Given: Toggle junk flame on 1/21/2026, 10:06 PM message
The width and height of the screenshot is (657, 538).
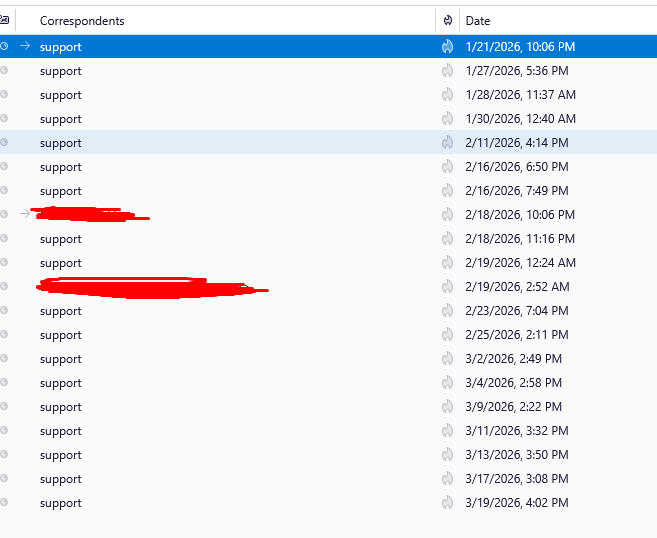Looking at the screenshot, I should click(x=447, y=47).
